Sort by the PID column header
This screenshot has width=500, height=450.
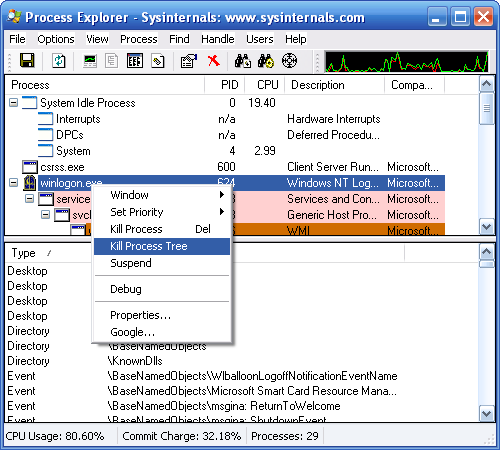point(225,85)
